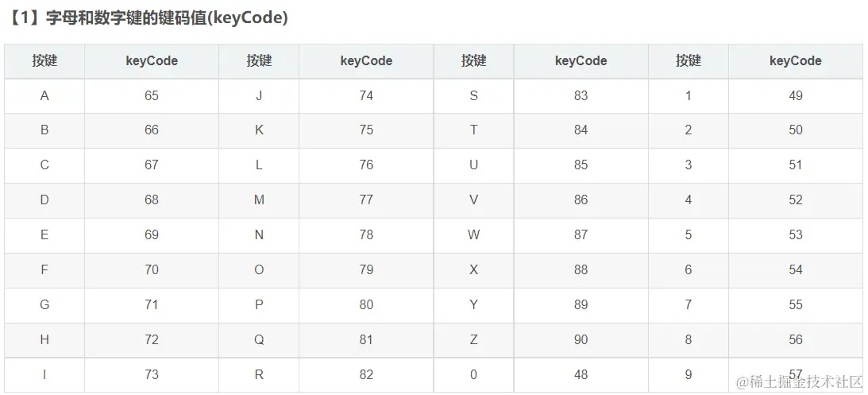Viewport: 868px width, 395px height.
Task: Click the letter Q cell
Action: tap(259, 339)
